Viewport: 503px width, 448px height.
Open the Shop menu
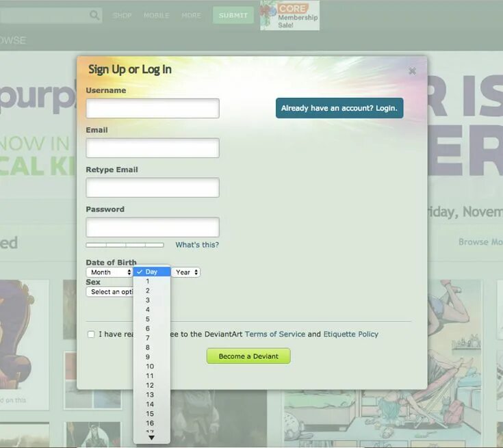tap(122, 15)
